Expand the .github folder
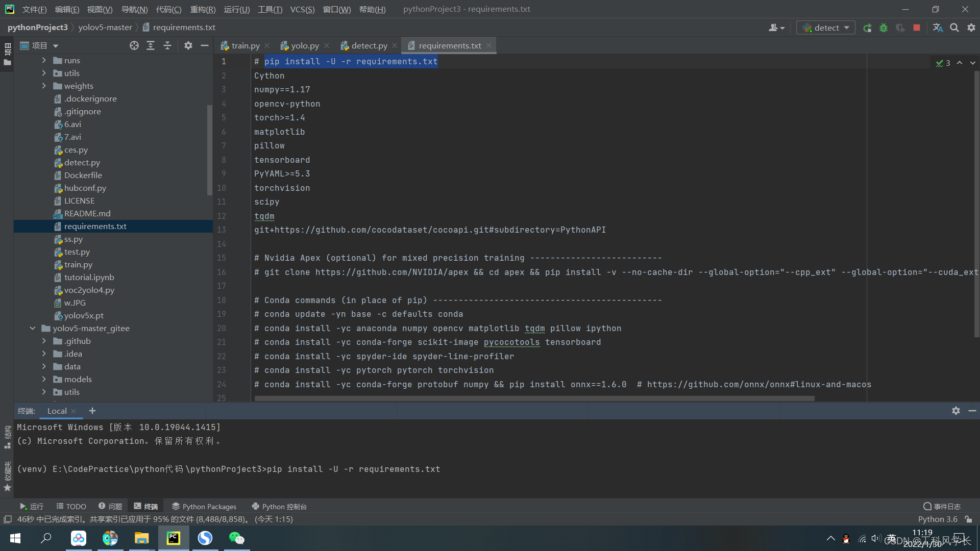The image size is (980, 551). point(44,341)
